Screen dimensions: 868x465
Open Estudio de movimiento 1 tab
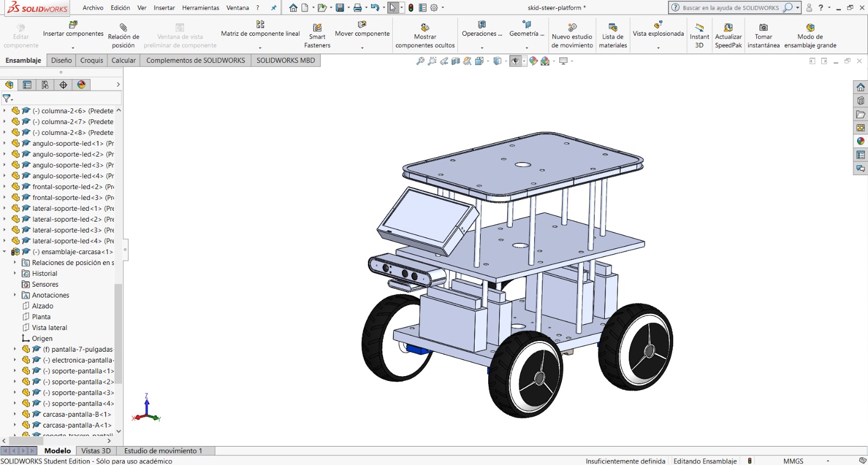(163, 450)
